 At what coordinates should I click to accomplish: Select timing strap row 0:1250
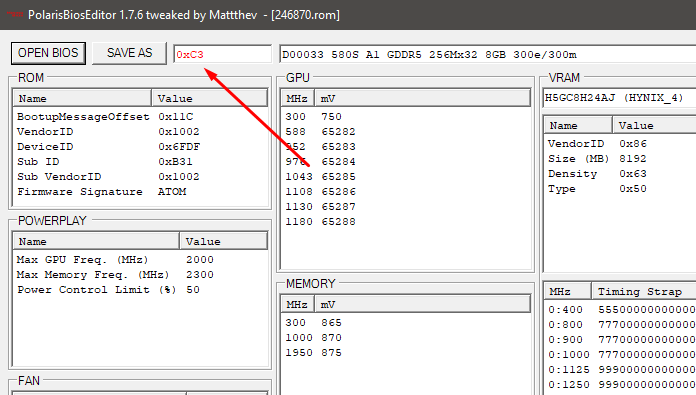(621, 385)
